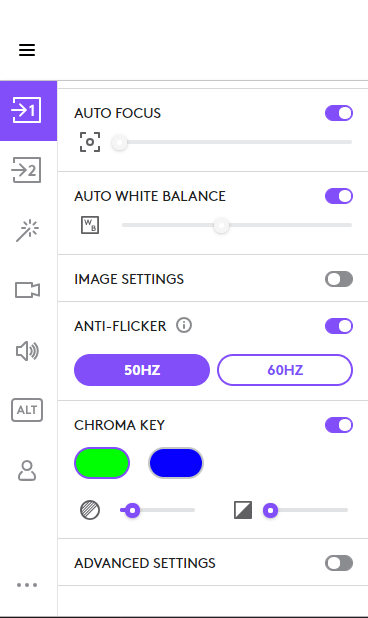Open the magic wand effects panel
368x618 pixels.
pyautogui.click(x=27, y=231)
